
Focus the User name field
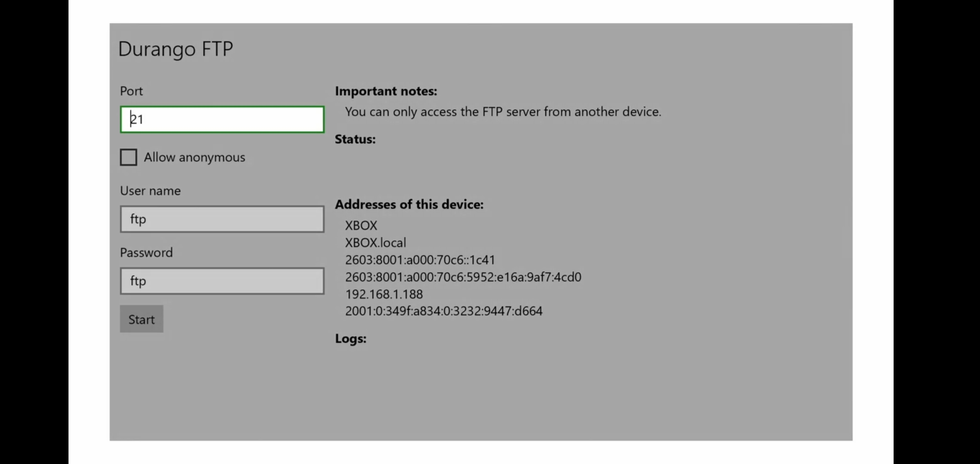point(222,219)
